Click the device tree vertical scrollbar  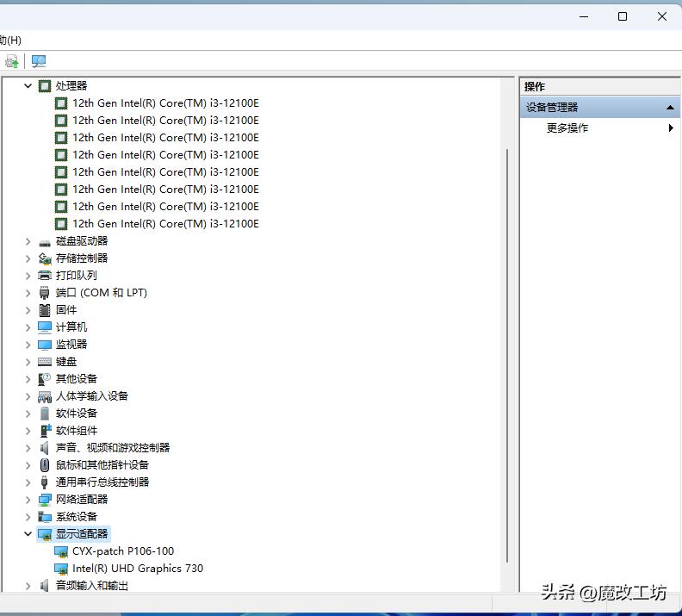(507, 356)
